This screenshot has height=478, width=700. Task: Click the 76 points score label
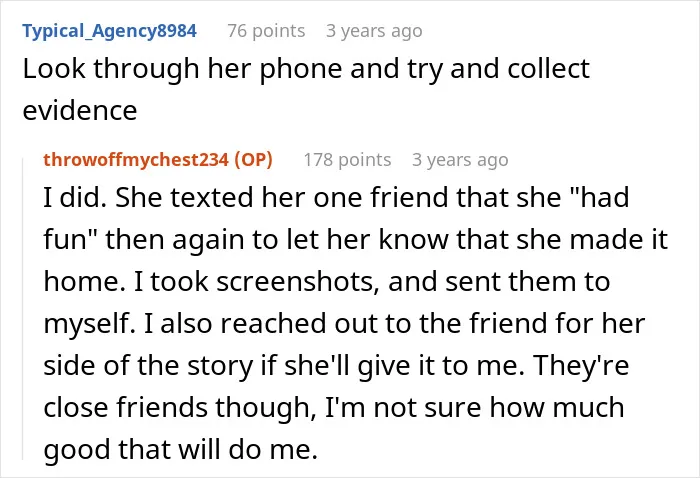tap(266, 31)
